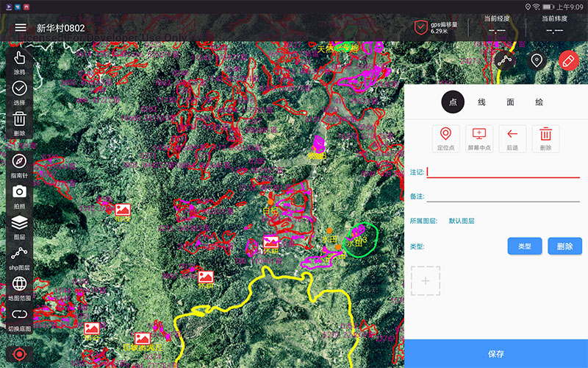
Task: Open photo marker near 休耕 below center-left
Action: (x=206, y=277)
